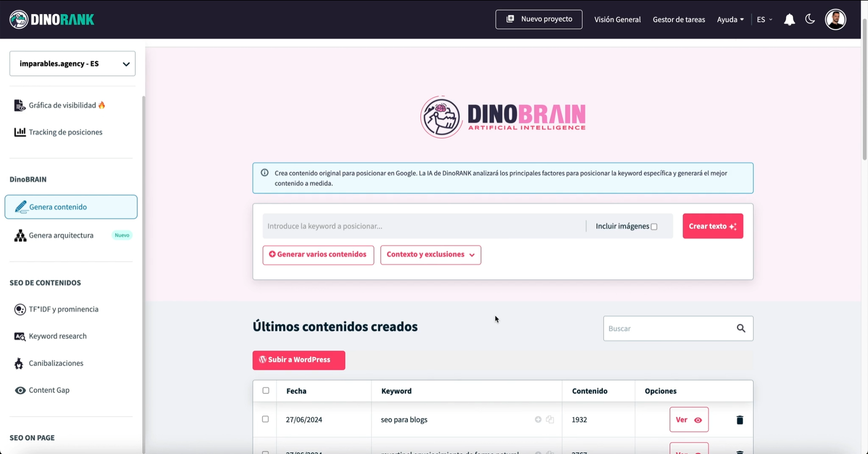Open Gestor de tareas
Viewport: 868px width, 454px height.
679,20
